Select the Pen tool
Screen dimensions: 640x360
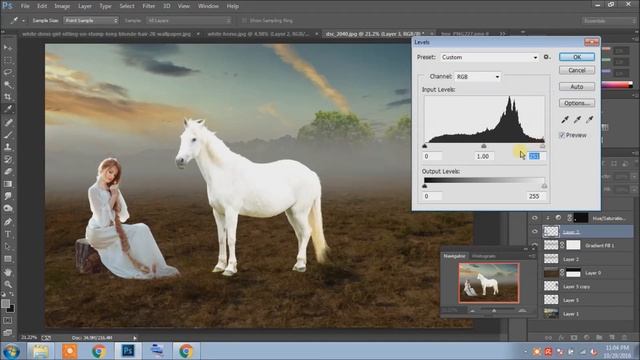8,222
